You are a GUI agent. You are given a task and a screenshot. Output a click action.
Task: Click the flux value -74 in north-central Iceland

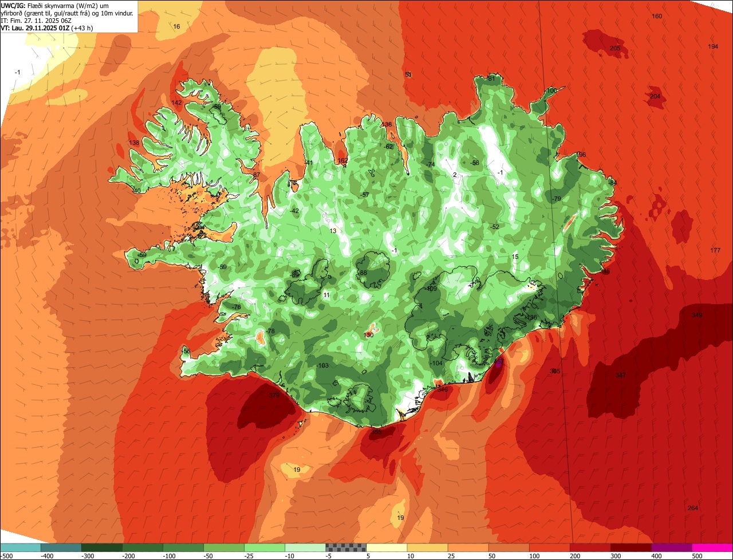pos(430,164)
